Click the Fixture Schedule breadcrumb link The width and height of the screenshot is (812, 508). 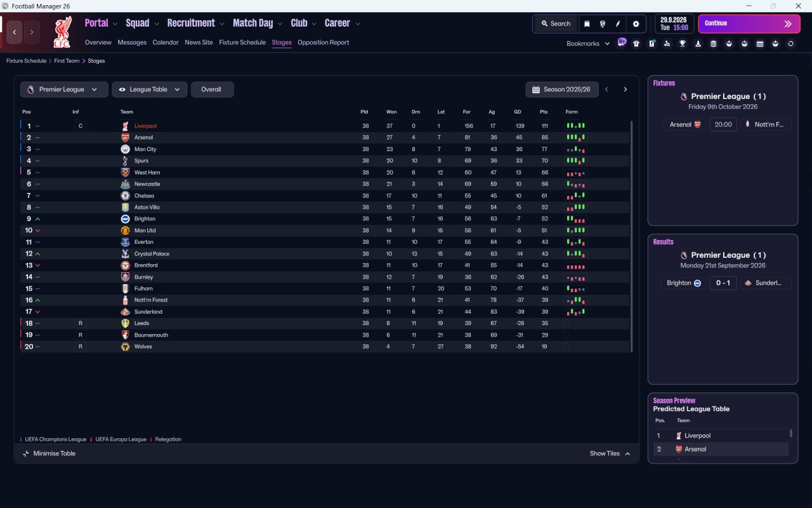[x=26, y=61]
